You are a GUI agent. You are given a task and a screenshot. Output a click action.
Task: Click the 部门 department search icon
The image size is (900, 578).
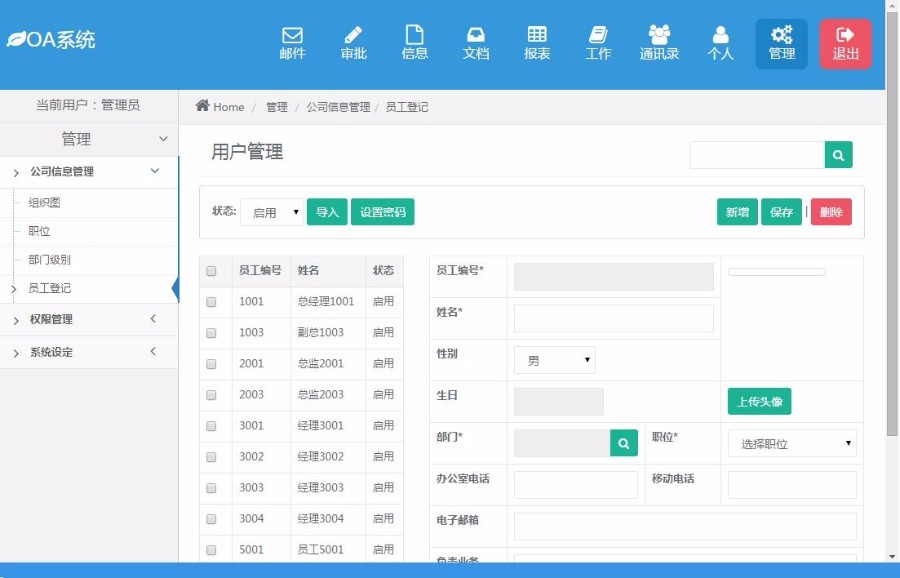[624, 442]
